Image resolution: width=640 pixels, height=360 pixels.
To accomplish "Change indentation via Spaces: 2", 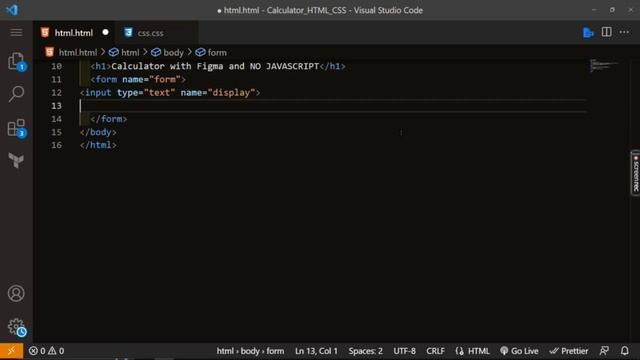I will (x=366, y=351).
